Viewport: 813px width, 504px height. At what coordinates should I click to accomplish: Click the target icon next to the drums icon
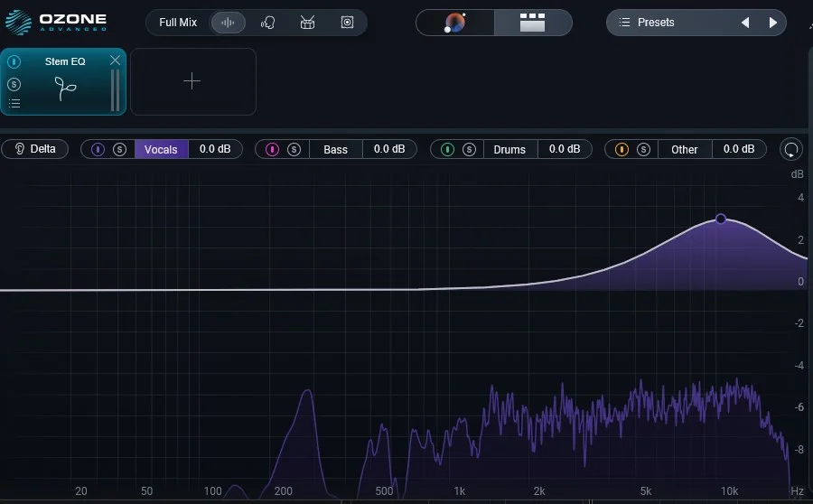pyautogui.click(x=347, y=23)
